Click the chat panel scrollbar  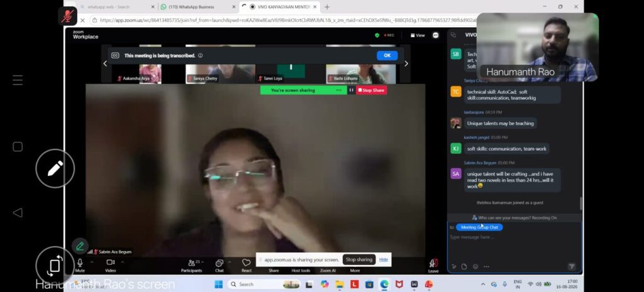click(x=580, y=204)
